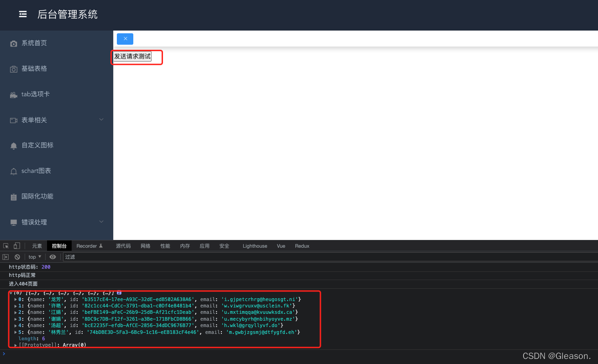598x364 pixels.
Task: Click the '进入404页面' log line
Action: pyautogui.click(x=23, y=284)
